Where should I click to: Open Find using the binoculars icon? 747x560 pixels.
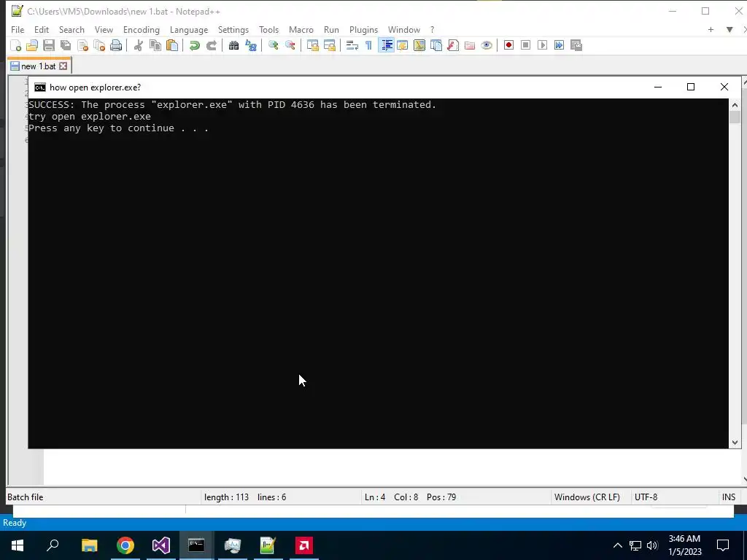pos(233,45)
